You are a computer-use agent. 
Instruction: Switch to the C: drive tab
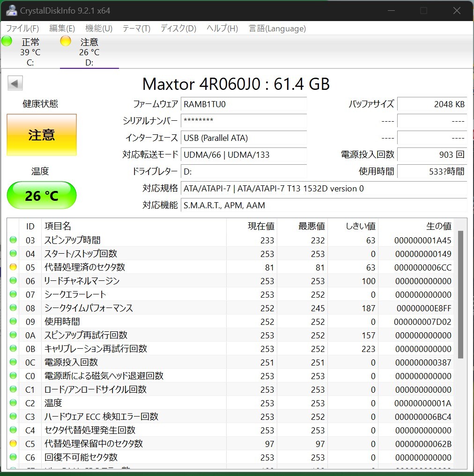tap(30, 51)
